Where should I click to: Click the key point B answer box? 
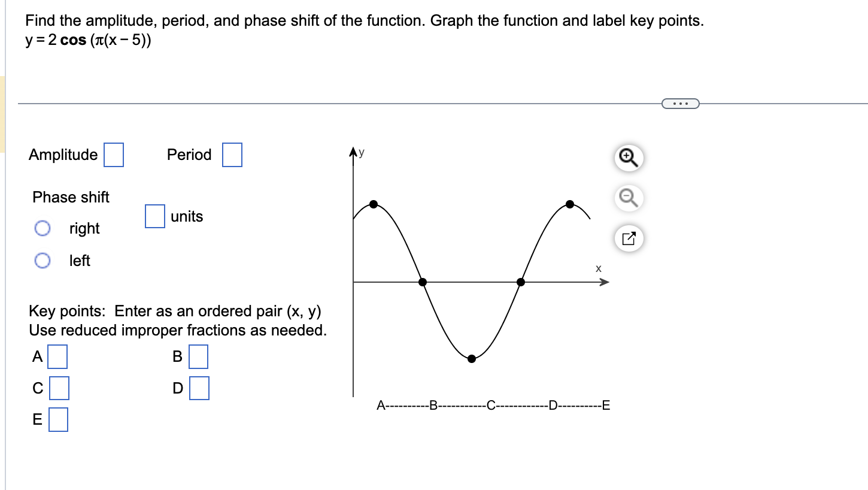click(x=199, y=357)
